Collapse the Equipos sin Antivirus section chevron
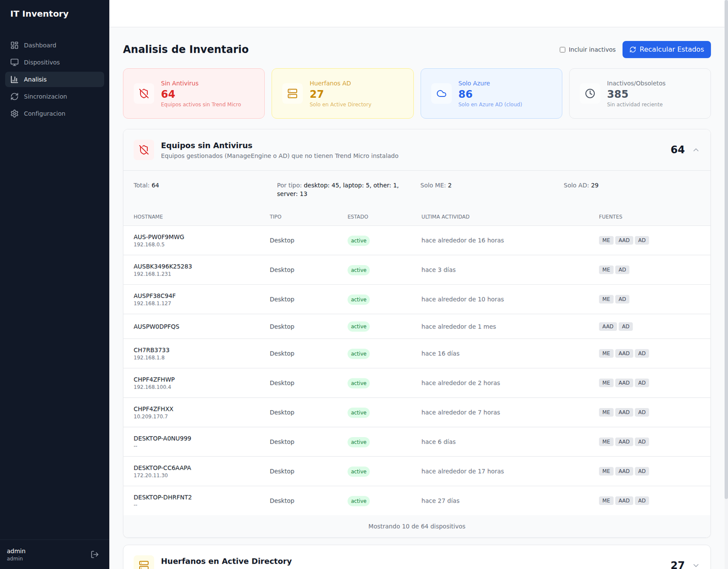728x569 pixels. click(696, 150)
